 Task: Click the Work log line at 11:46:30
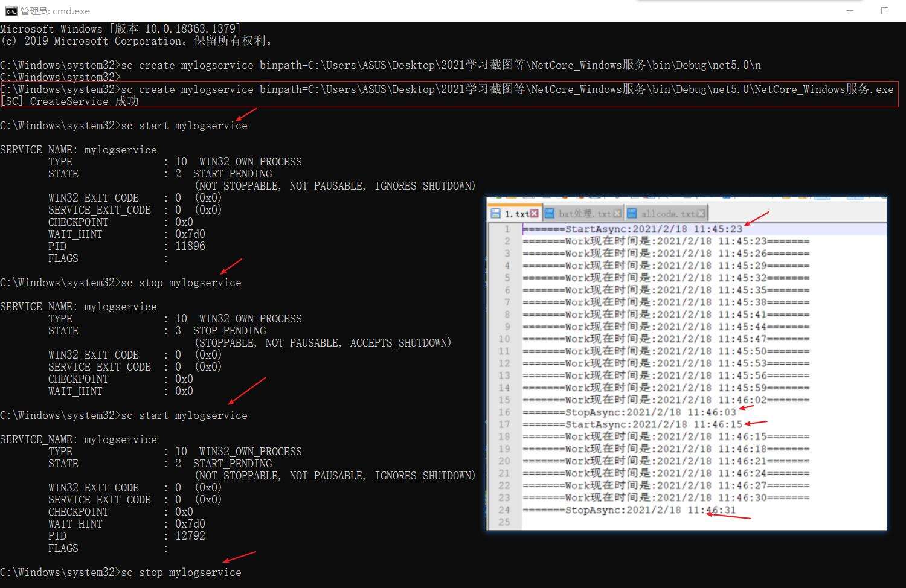point(666,497)
